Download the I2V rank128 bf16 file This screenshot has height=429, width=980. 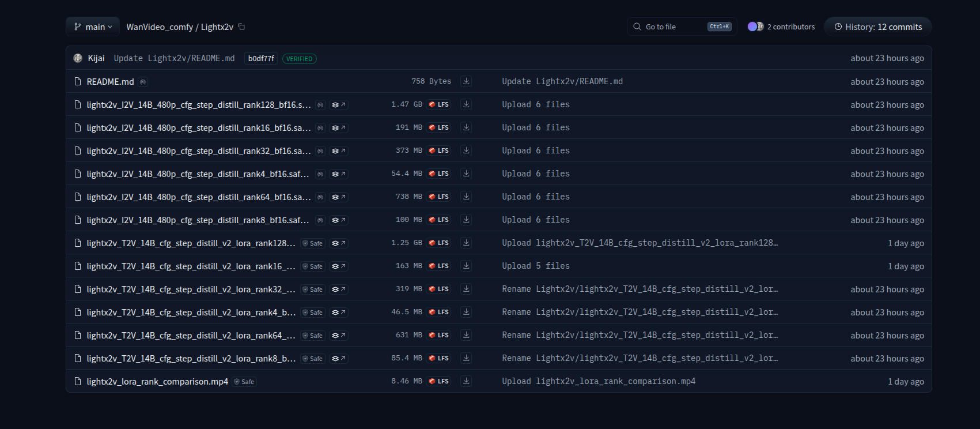coord(466,104)
